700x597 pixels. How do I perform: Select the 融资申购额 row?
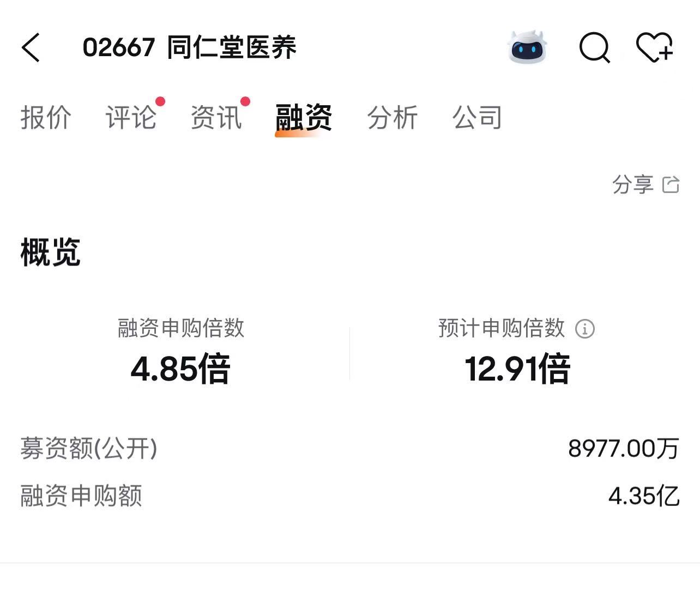[x=350, y=496]
